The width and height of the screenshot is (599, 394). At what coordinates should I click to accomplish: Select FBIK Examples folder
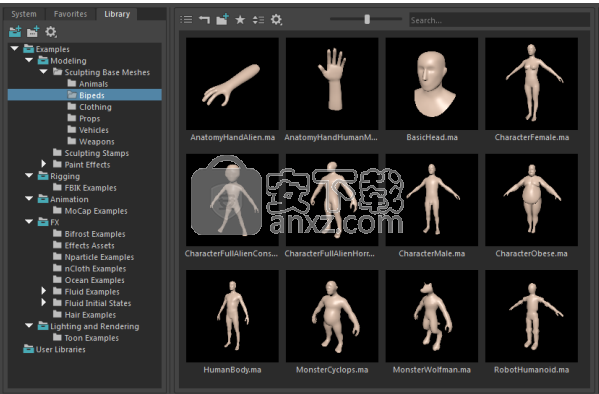click(85, 188)
